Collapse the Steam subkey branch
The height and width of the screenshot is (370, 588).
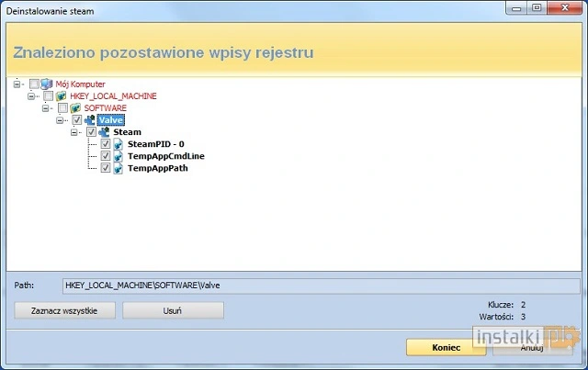[76, 132]
